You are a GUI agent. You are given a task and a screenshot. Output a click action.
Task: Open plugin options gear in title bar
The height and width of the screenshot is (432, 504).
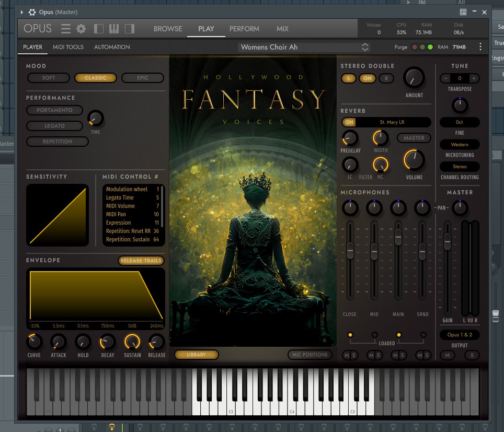32,12
